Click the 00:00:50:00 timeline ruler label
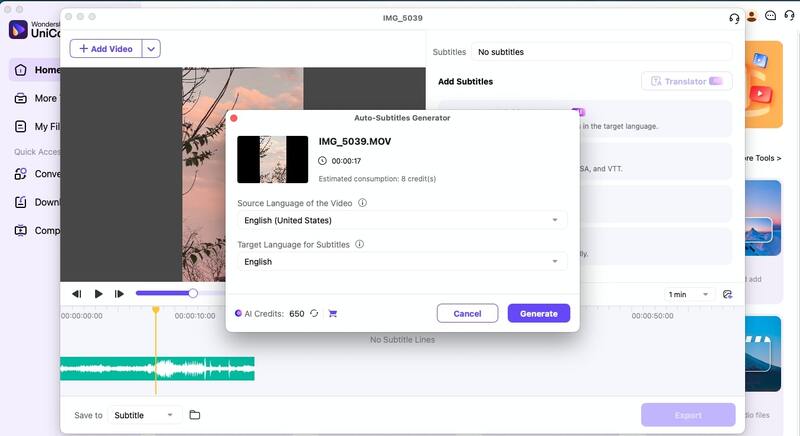The image size is (800, 436). pos(653,316)
